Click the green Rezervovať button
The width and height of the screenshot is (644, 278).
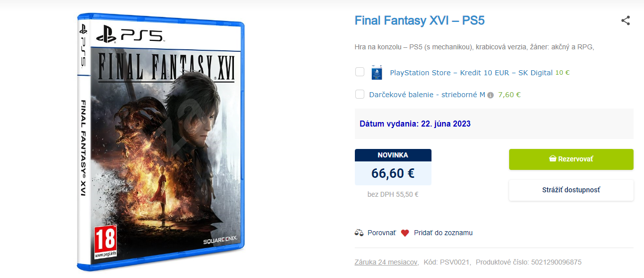click(x=571, y=159)
